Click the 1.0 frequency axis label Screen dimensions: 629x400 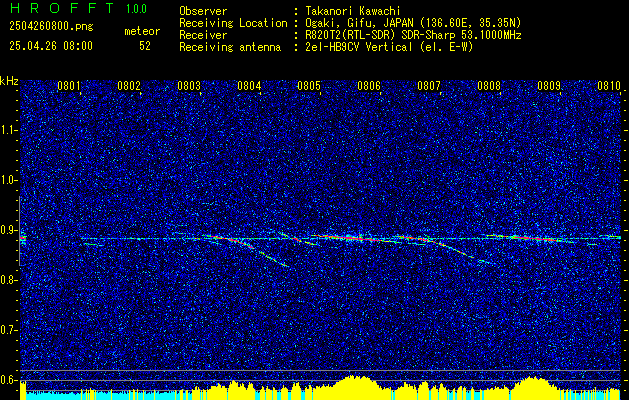8,181
